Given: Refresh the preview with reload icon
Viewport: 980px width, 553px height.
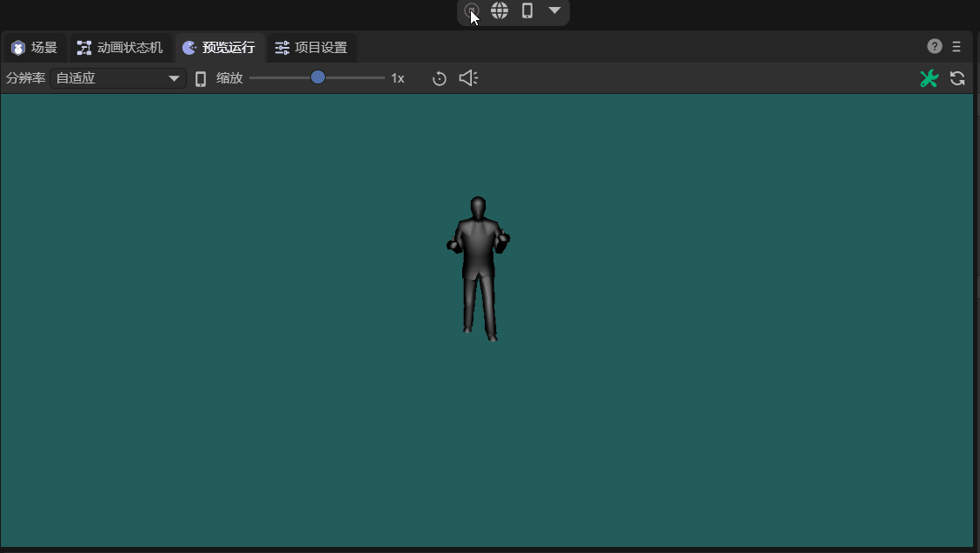Looking at the screenshot, I should (957, 78).
